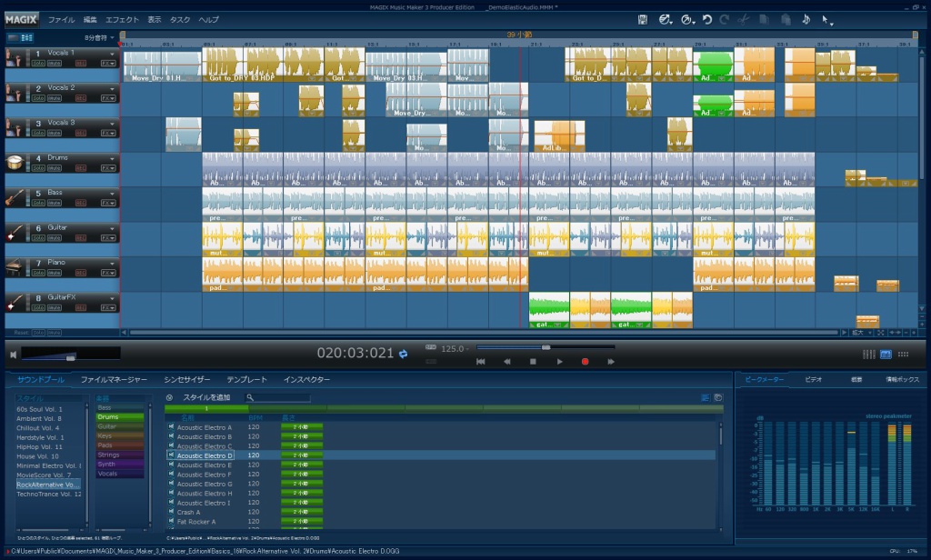Open the FX dropdown on GuitarFX track

tap(108, 307)
